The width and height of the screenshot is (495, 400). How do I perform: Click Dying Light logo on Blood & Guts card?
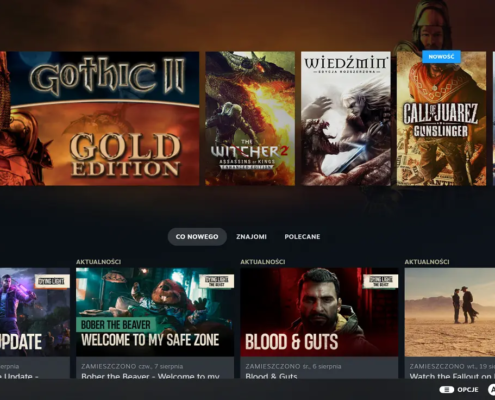click(x=381, y=281)
